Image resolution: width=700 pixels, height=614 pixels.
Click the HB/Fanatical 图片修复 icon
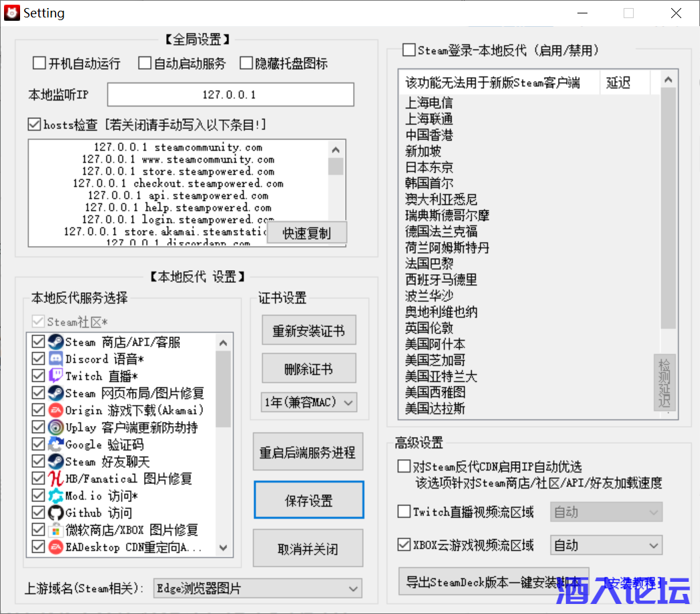pyautogui.click(x=56, y=478)
